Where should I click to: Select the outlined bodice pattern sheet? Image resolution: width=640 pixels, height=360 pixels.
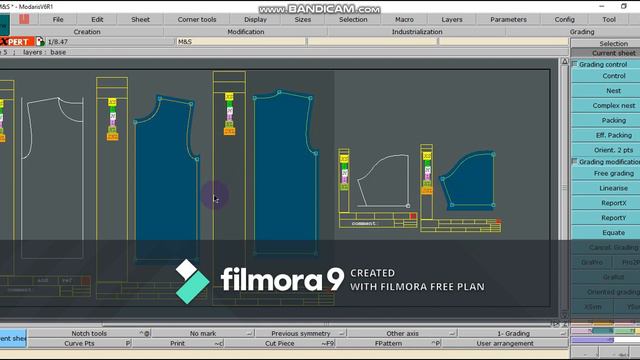click(x=52, y=178)
